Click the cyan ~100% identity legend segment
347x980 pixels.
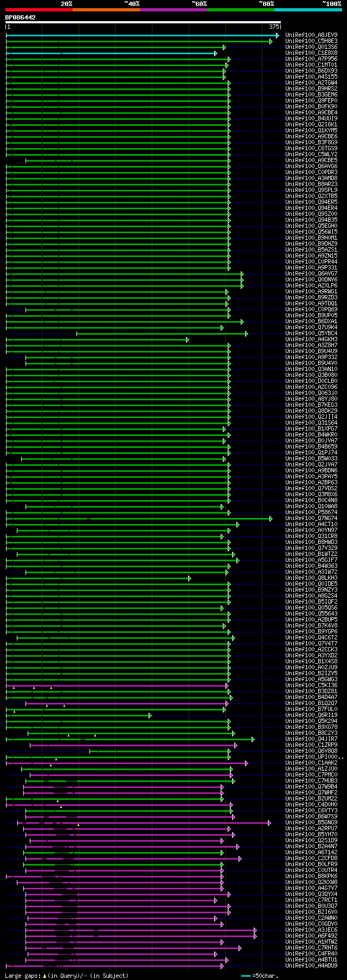(308, 9)
